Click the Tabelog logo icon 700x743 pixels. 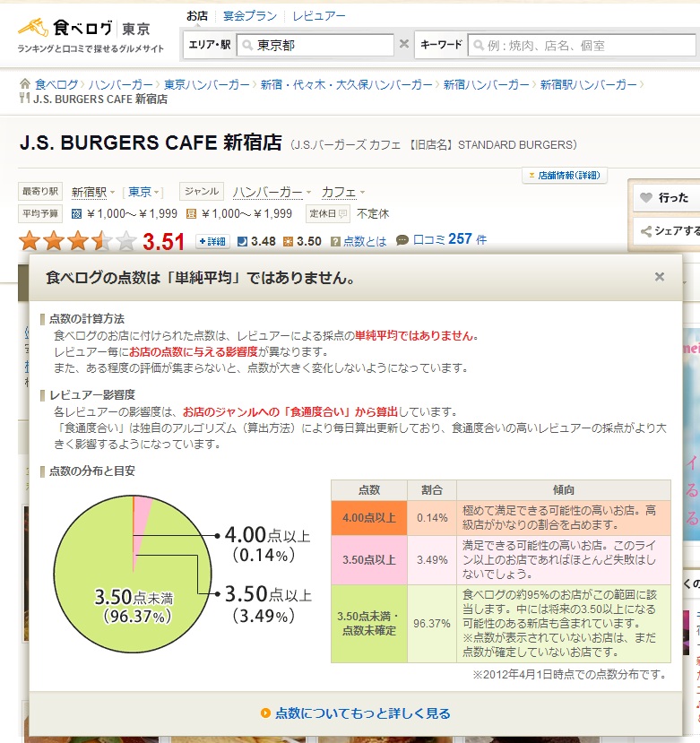tap(33, 28)
